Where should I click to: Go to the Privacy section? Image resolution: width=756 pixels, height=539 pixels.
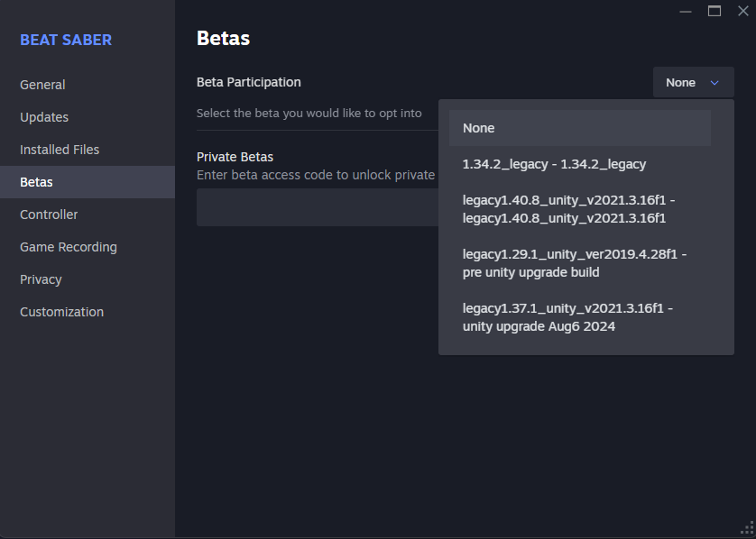[41, 279]
